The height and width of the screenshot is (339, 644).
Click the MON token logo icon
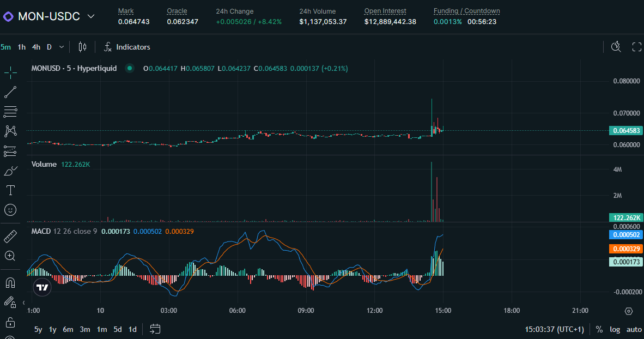pyautogui.click(x=8, y=16)
